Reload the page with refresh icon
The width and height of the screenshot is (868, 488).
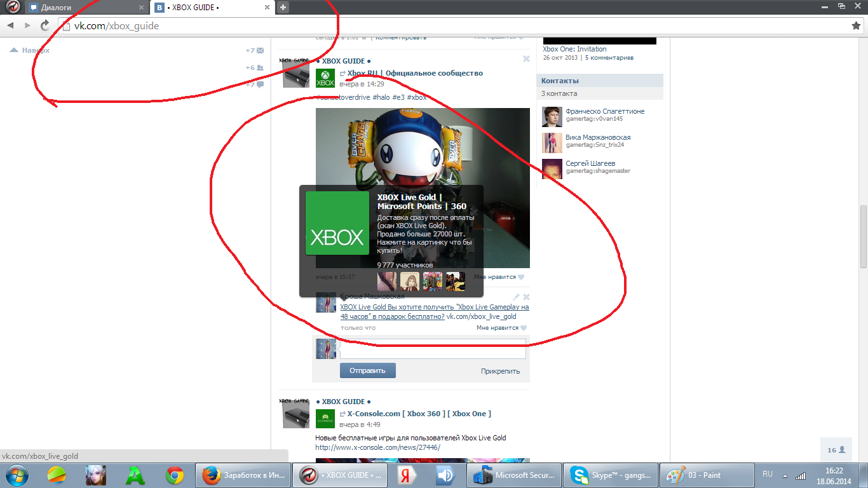tap(44, 25)
